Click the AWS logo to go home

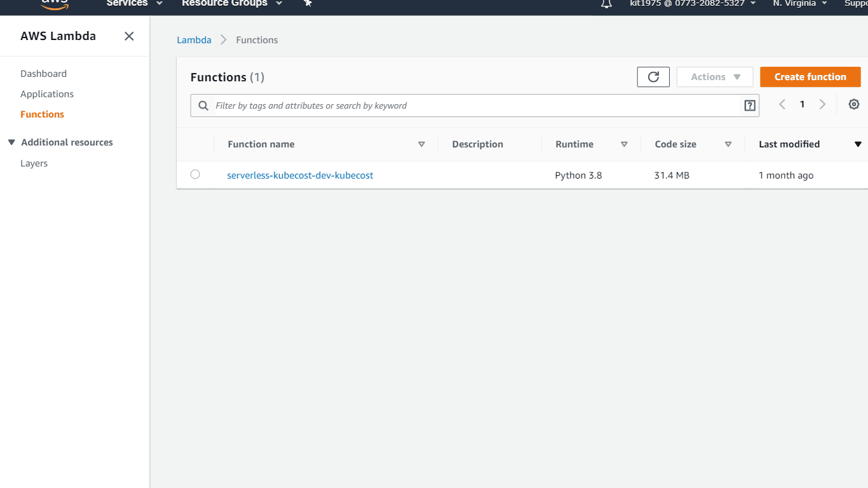(x=53, y=4)
